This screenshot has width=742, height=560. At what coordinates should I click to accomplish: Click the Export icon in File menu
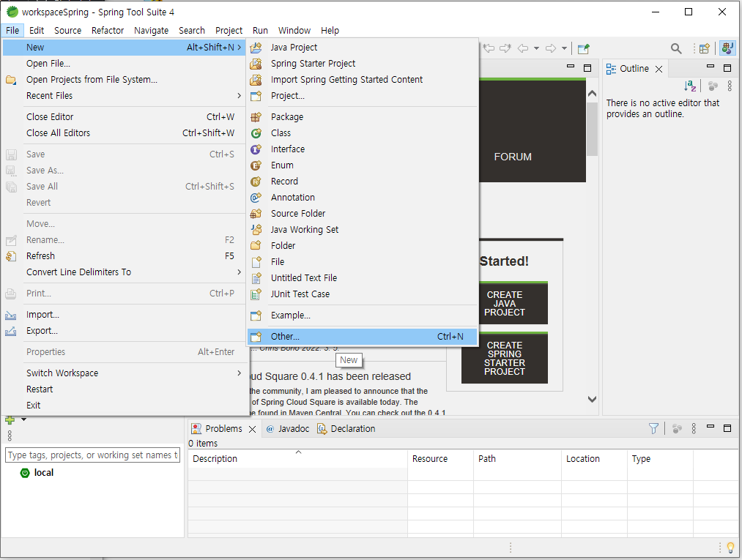(x=11, y=331)
